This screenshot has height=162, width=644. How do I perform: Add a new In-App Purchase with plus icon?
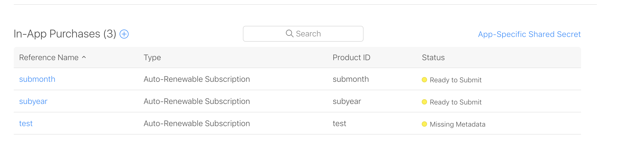click(x=124, y=34)
